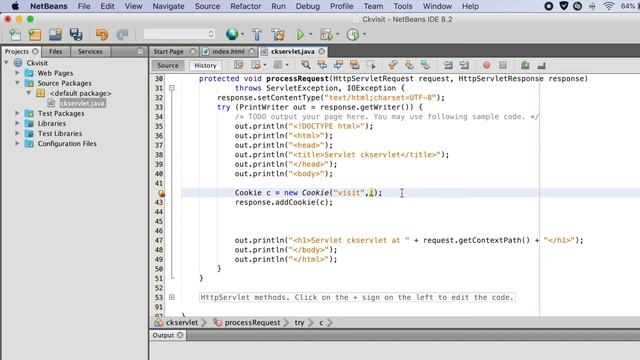The height and width of the screenshot is (360, 640).
Task: Collapse the Source Packages folder
Action: (17, 83)
